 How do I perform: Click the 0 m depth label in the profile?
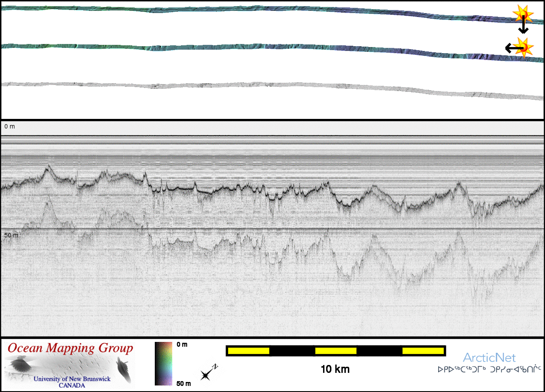tap(10, 126)
